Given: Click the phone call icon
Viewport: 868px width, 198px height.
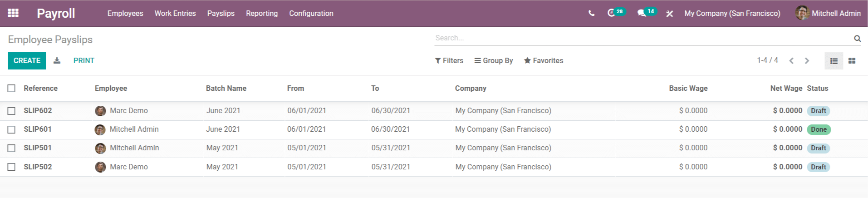Looking at the screenshot, I should coord(591,13).
